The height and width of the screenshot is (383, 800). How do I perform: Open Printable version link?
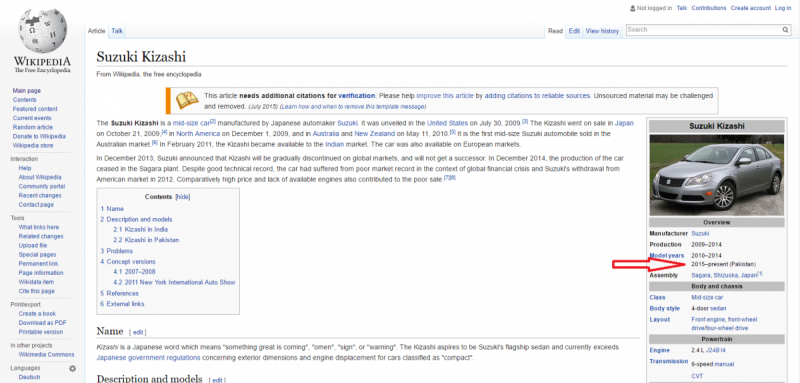click(41, 333)
